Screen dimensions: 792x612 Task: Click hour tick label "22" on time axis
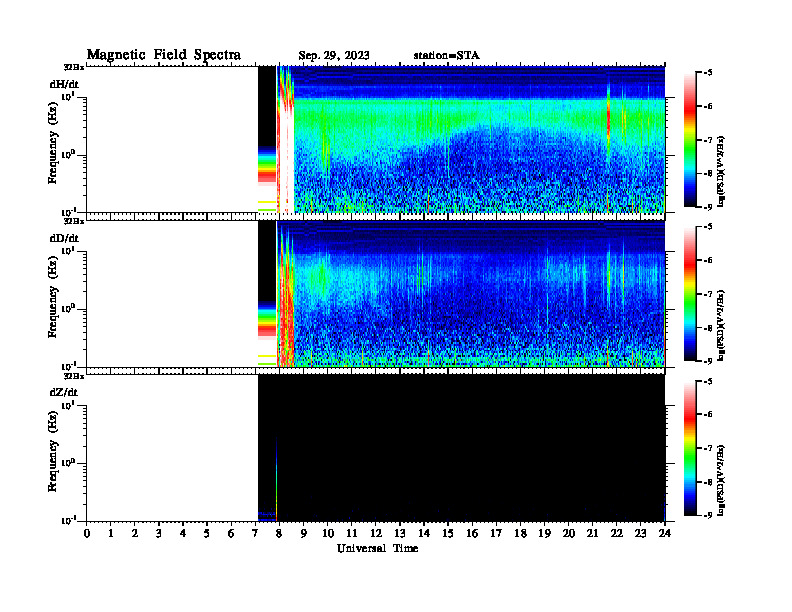pyautogui.click(x=617, y=534)
